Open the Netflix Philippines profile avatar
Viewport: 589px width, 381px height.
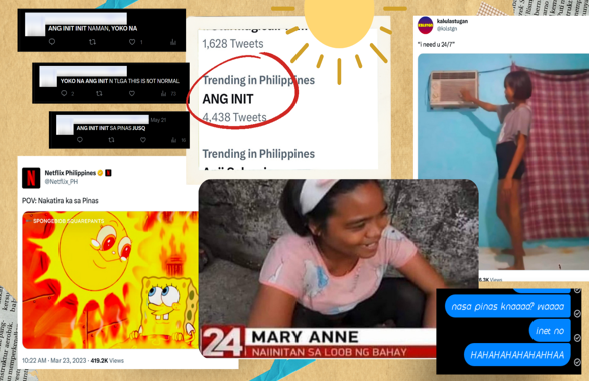point(31,177)
